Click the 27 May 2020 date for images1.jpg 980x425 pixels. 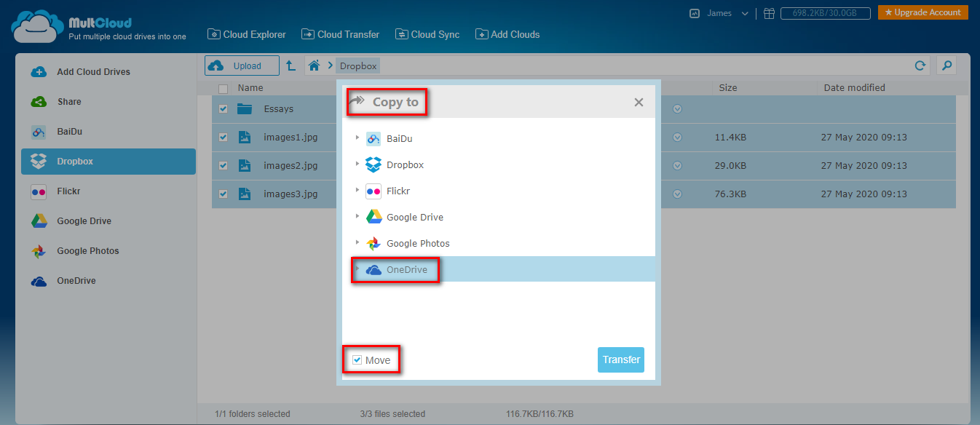click(x=864, y=137)
